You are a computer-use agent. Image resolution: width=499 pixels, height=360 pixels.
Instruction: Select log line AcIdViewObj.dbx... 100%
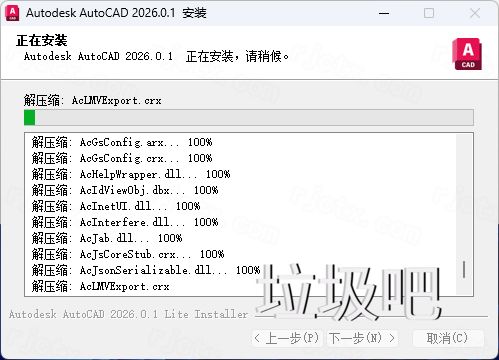point(125,190)
